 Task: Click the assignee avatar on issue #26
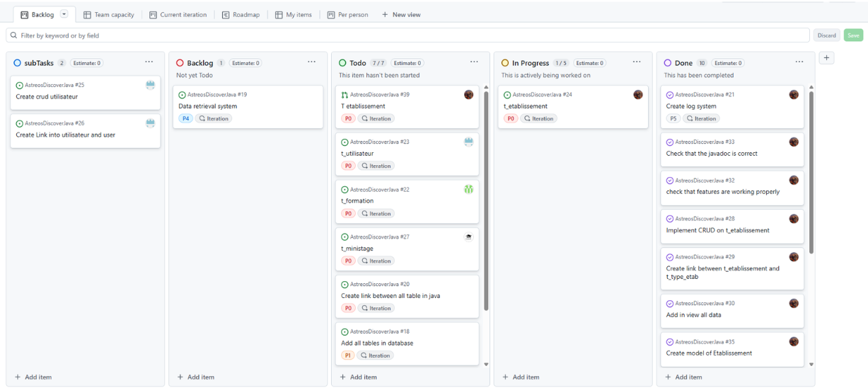click(150, 123)
